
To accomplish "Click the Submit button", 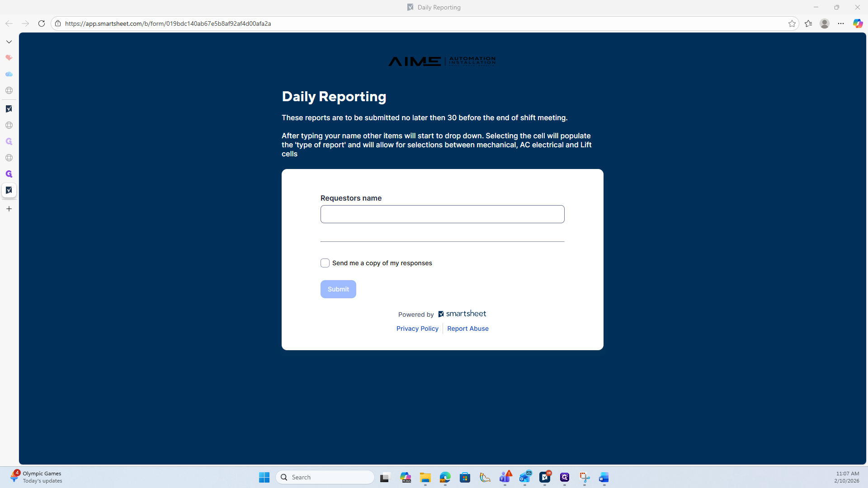I will [338, 289].
